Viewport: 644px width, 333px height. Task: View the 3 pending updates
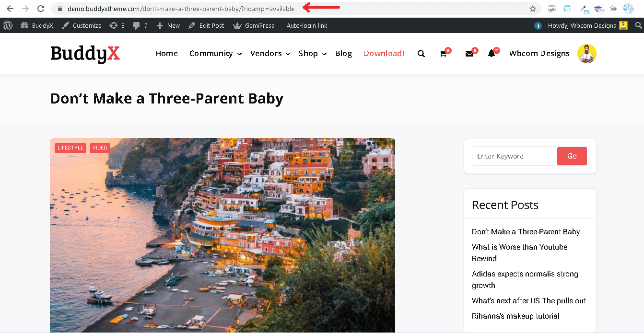coord(117,25)
